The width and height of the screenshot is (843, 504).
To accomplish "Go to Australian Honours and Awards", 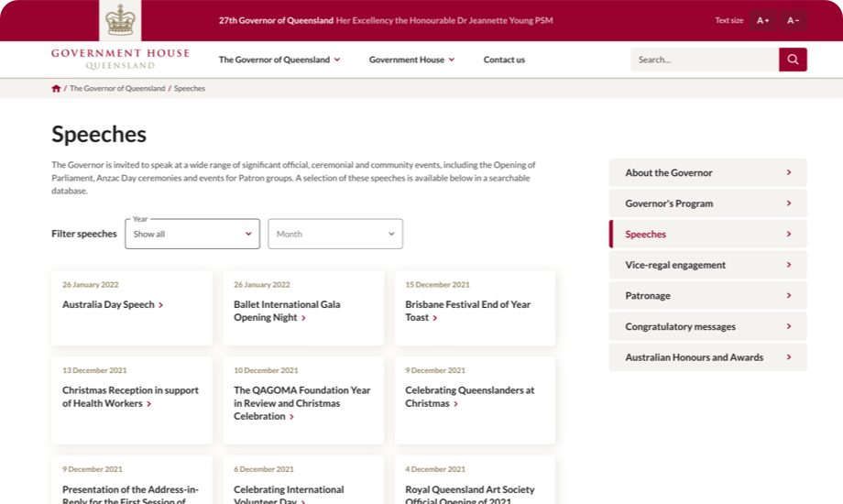I will 707,357.
